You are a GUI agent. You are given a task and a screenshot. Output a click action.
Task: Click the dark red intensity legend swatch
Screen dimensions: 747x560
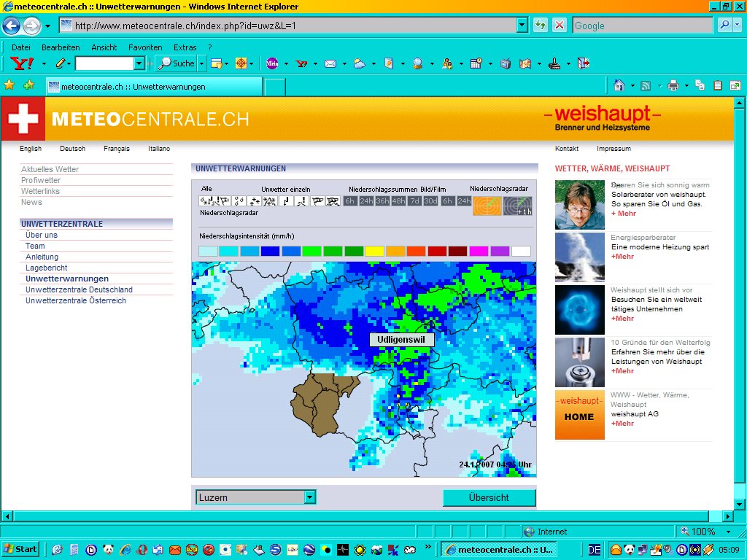tap(458, 251)
